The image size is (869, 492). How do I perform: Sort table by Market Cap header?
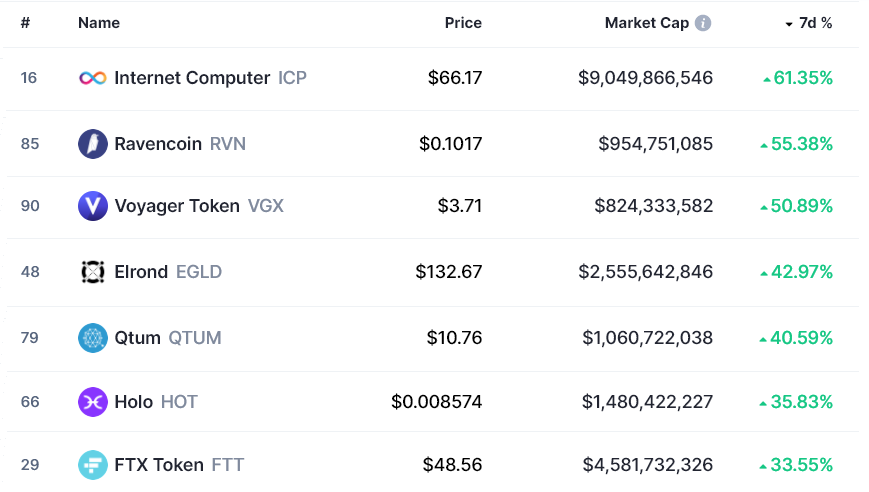646,23
